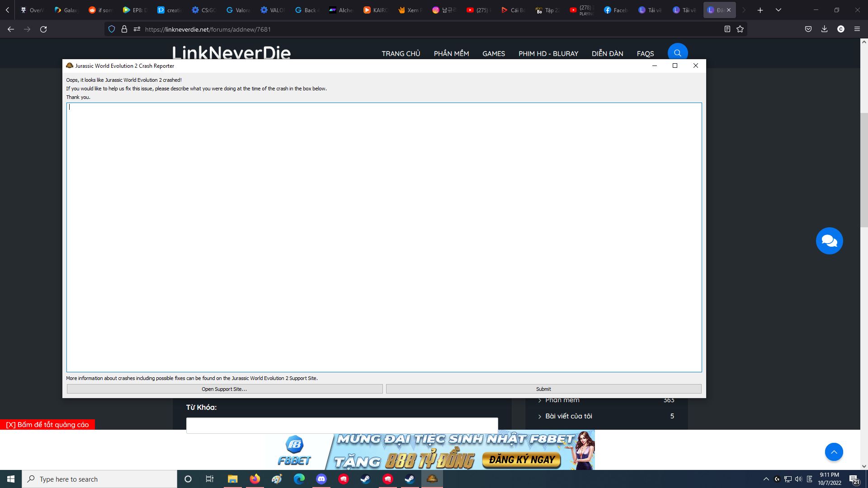Open the Firefox account icon

pos(841,29)
